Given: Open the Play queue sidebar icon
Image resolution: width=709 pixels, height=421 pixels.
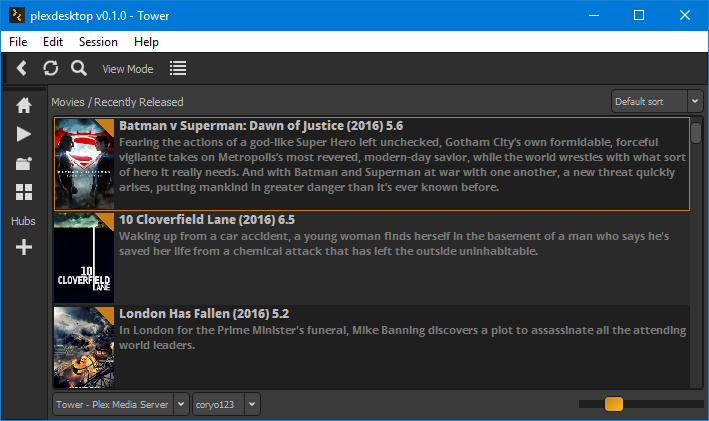Looking at the screenshot, I should (24, 134).
